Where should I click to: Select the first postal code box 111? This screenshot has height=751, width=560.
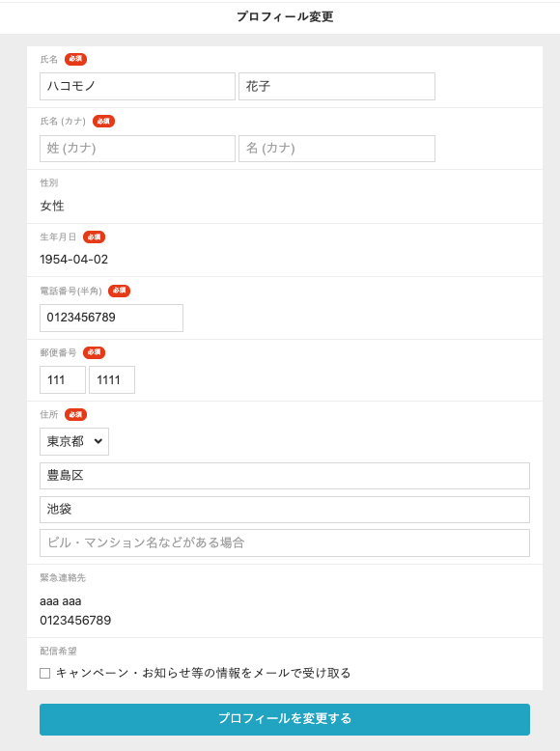[x=63, y=379]
